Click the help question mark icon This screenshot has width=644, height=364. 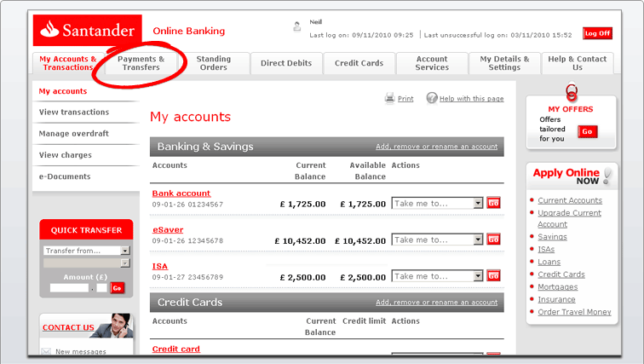[432, 98]
